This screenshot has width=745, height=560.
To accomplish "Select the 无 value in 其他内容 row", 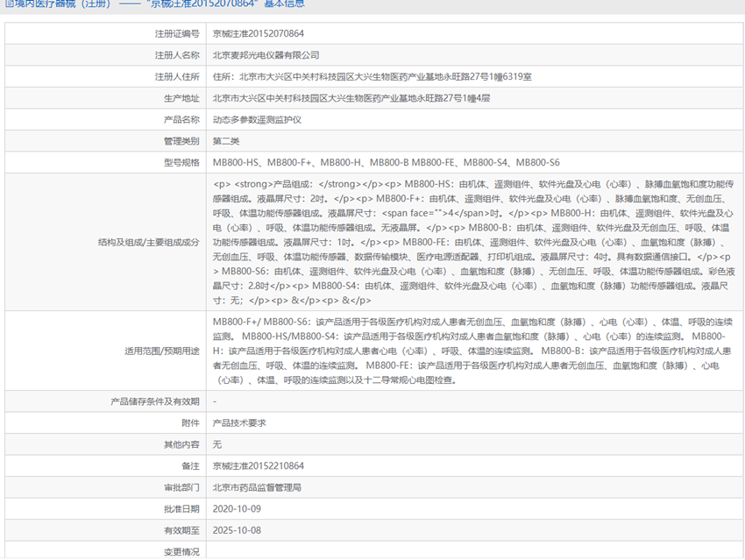I will pos(216,444).
